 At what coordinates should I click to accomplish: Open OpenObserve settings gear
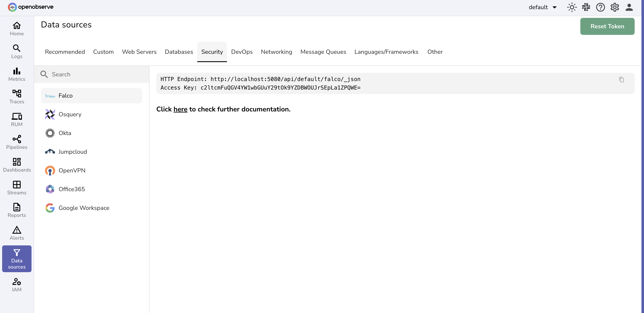pos(615,7)
